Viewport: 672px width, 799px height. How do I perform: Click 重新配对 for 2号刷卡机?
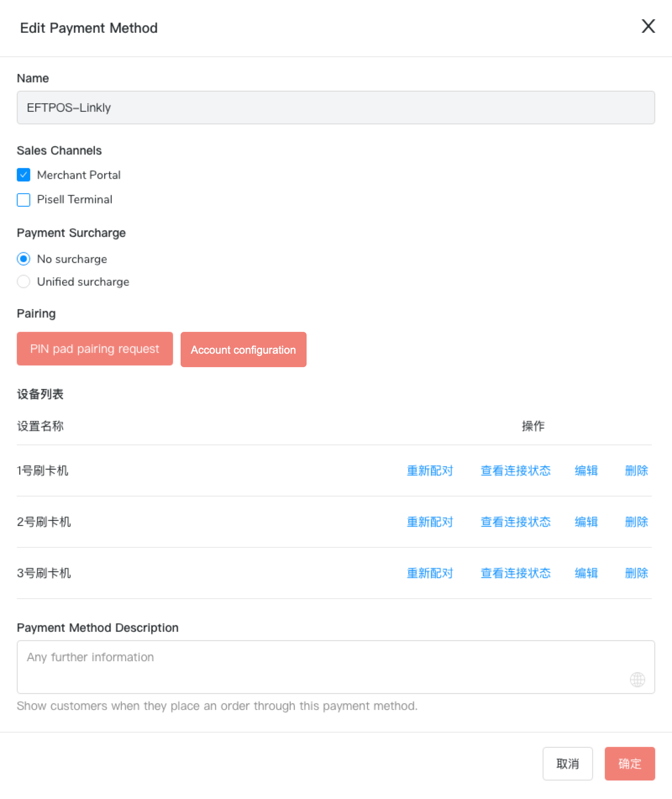430,522
